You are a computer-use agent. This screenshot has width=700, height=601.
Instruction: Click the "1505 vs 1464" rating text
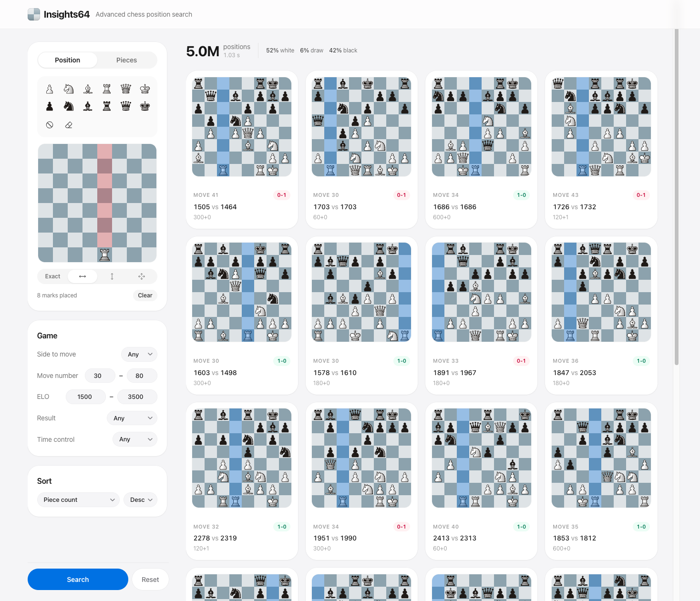click(x=215, y=207)
